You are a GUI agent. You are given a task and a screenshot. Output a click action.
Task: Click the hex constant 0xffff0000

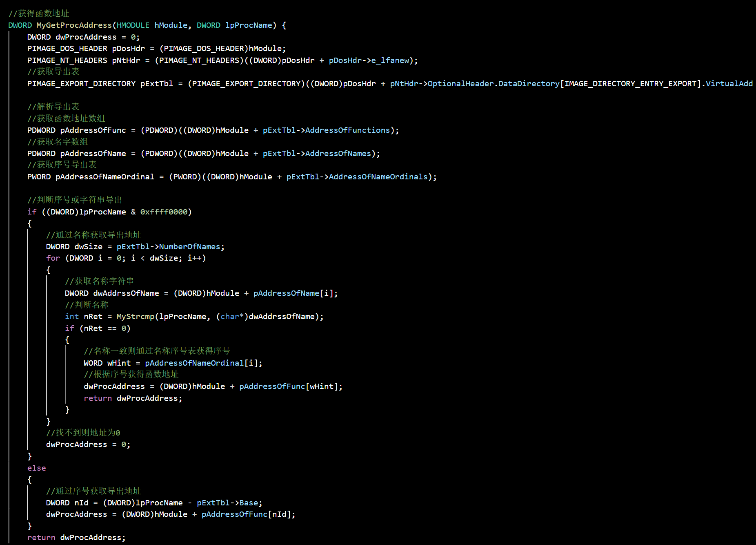pyautogui.click(x=164, y=212)
